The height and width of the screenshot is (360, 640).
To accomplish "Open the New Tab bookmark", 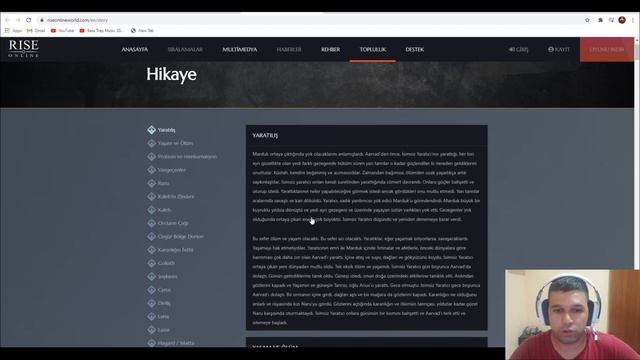I will point(142,31).
